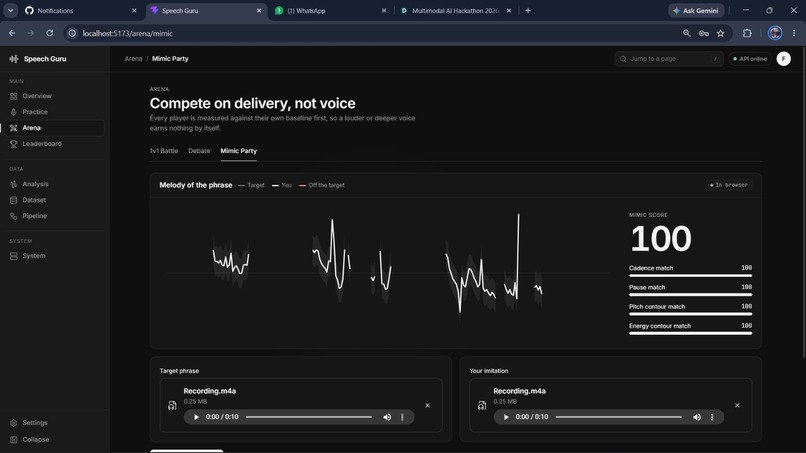Mute the Your imitation audio
The height and width of the screenshot is (453, 806).
(x=697, y=417)
